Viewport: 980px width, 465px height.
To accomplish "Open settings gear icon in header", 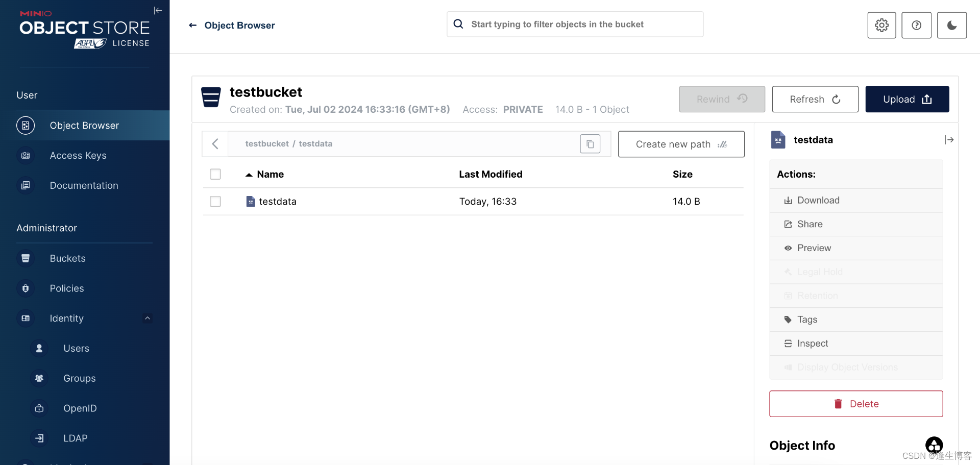I will tap(881, 25).
